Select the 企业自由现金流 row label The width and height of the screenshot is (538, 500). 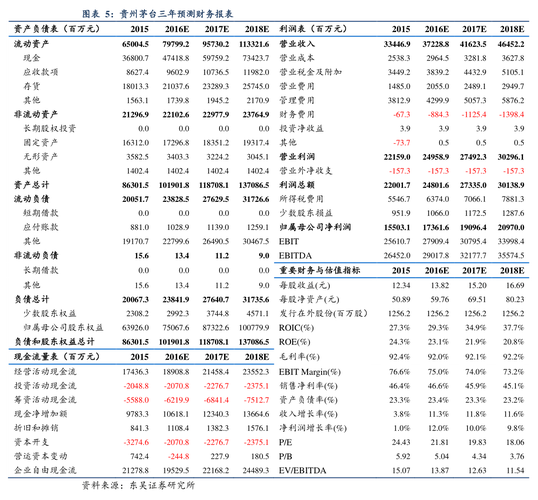click(45, 470)
